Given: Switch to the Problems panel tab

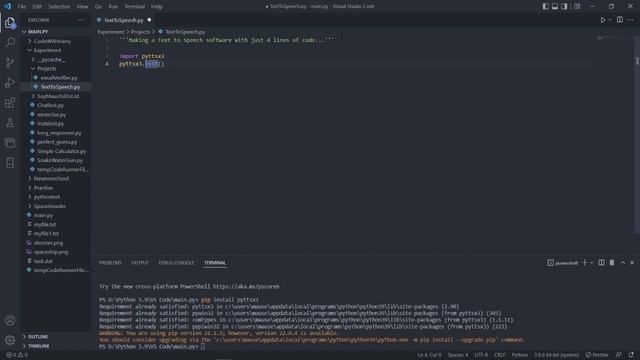Looking at the screenshot, I should coord(110,263).
